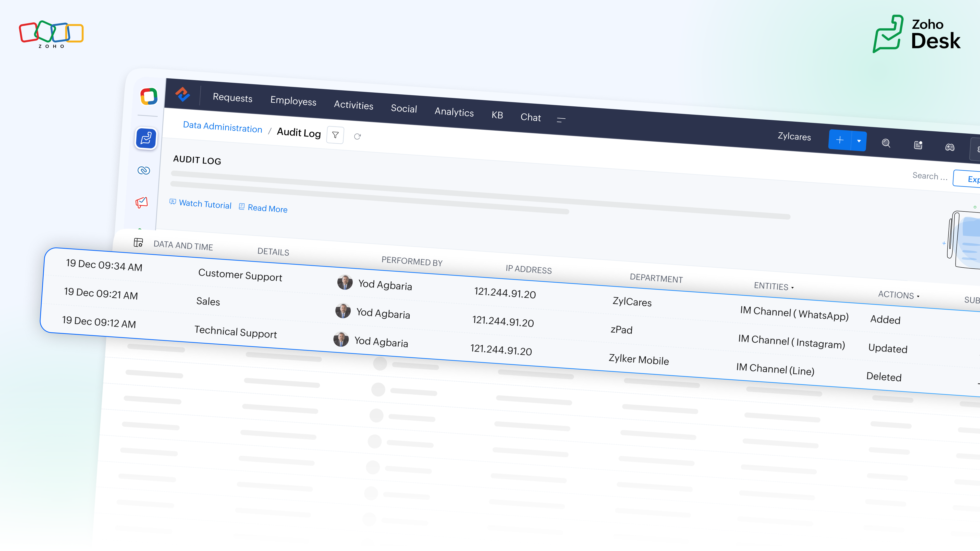Click the Sales details cell
Viewport: 980px width, 551px height.
pos(208,302)
